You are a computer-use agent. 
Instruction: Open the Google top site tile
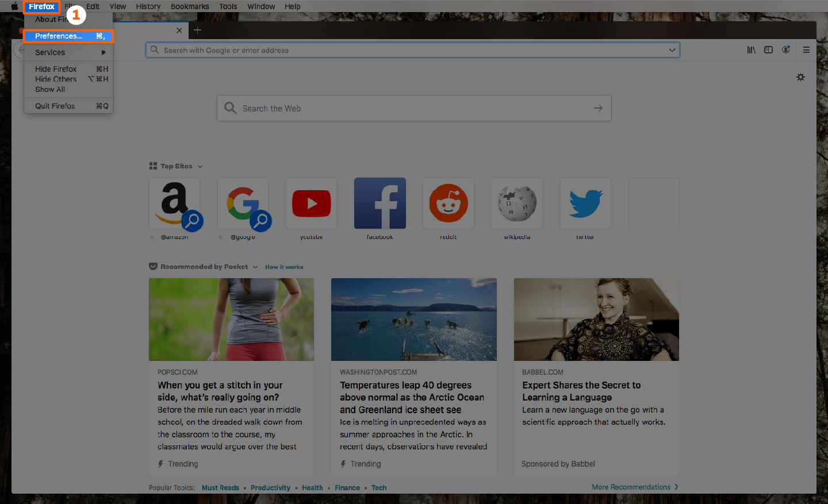243,203
